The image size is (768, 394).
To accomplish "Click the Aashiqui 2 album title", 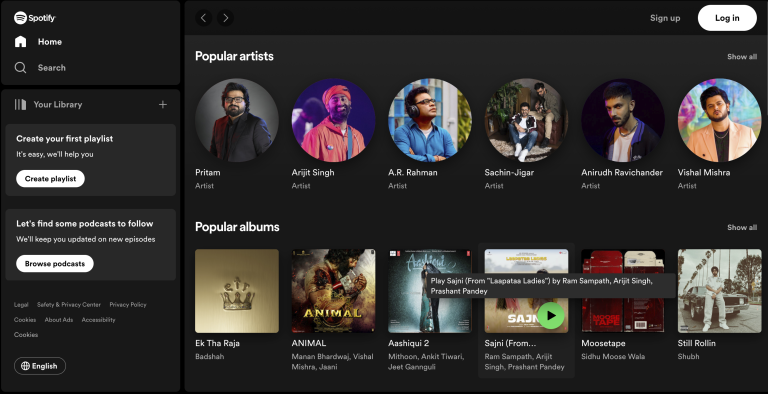I will pos(408,343).
